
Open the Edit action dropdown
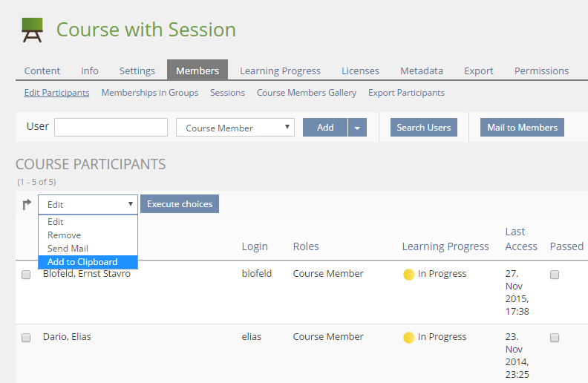pyautogui.click(x=88, y=204)
